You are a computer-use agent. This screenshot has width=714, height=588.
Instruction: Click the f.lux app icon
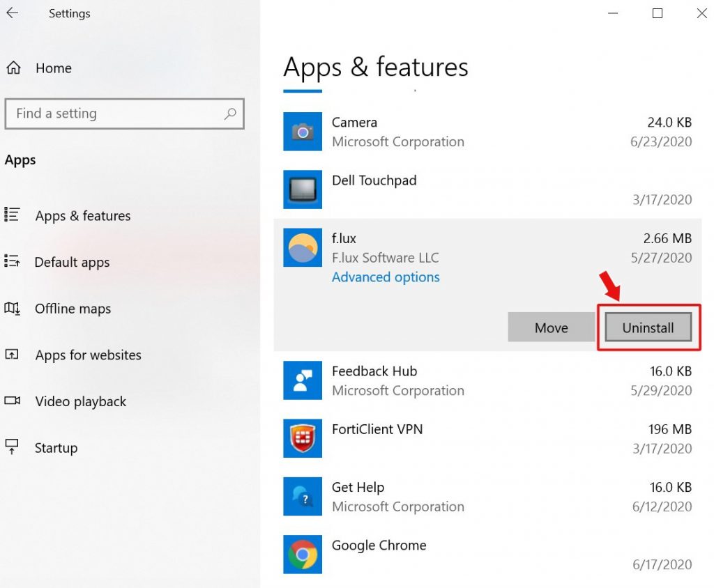coord(303,247)
